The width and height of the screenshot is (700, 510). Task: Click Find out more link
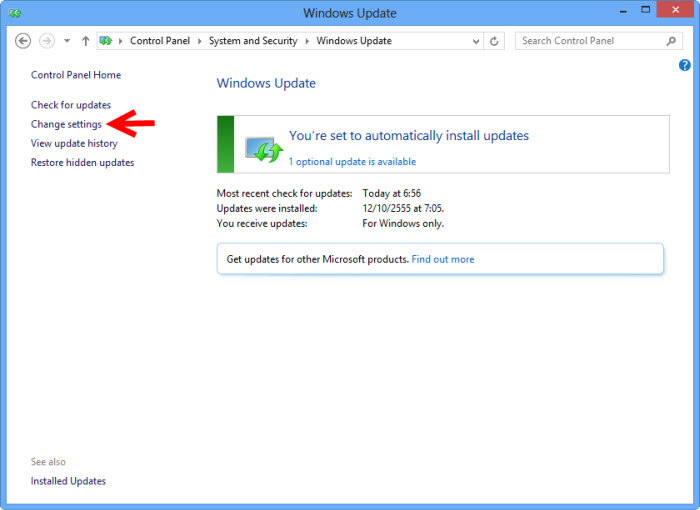(x=443, y=259)
